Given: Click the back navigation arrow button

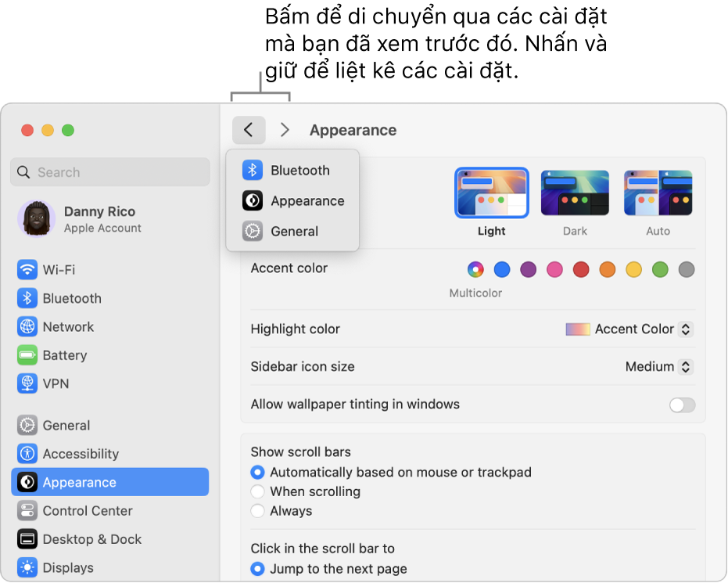Looking at the screenshot, I should (249, 130).
